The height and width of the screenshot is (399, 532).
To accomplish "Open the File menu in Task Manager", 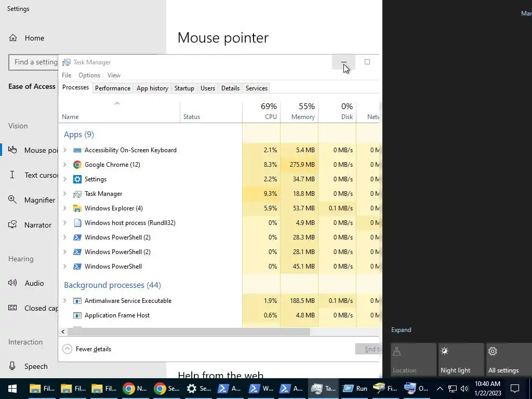I will click(66, 75).
